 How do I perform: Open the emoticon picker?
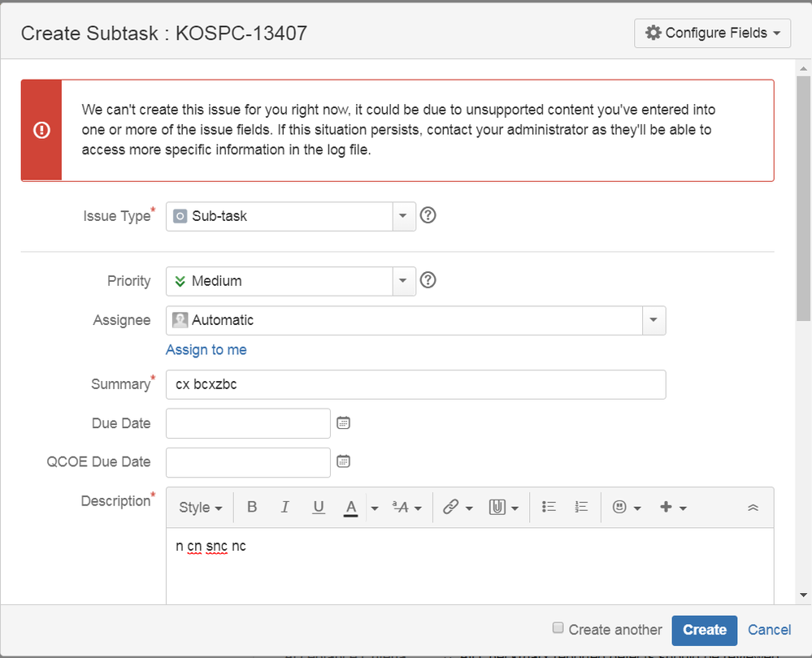627,508
